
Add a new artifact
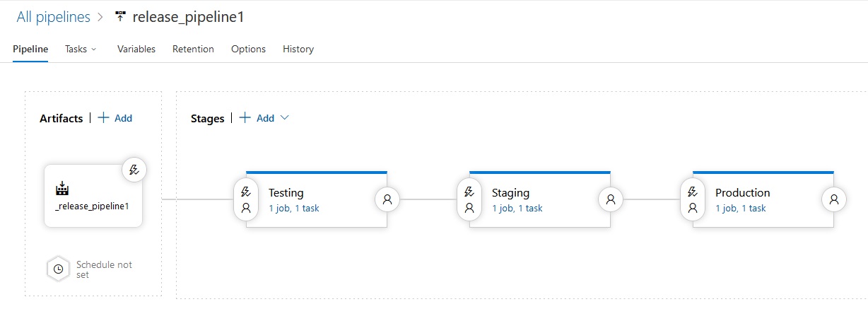click(x=115, y=118)
